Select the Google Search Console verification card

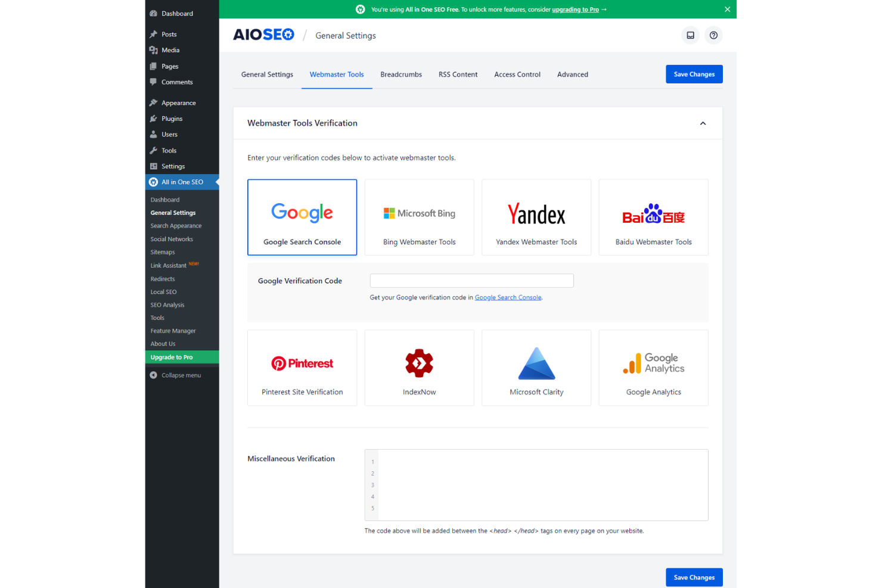click(x=302, y=217)
